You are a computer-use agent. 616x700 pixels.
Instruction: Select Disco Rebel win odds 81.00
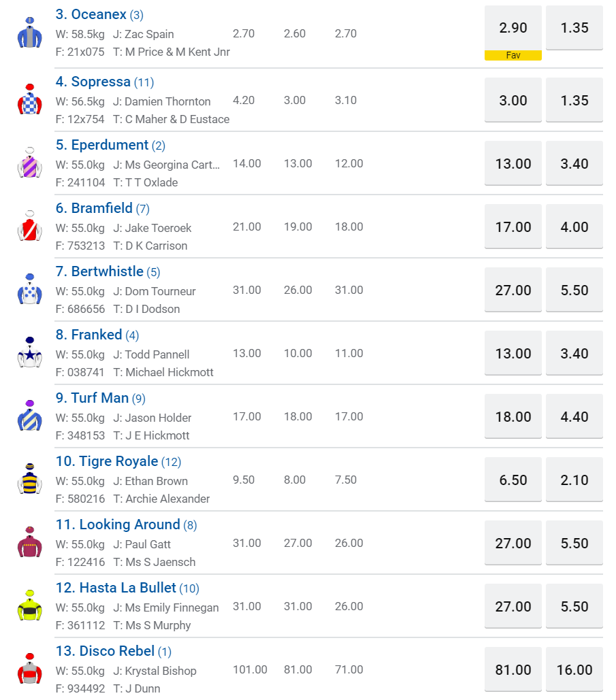point(513,669)
